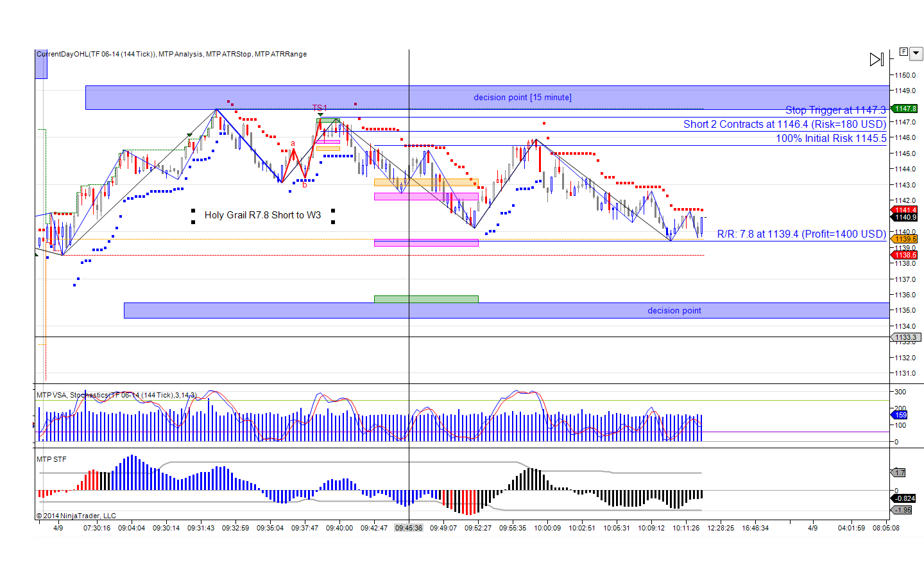Click the lower 'decision point' zone label
This screenshot has height=578, width=924.
tap(674, 311)
